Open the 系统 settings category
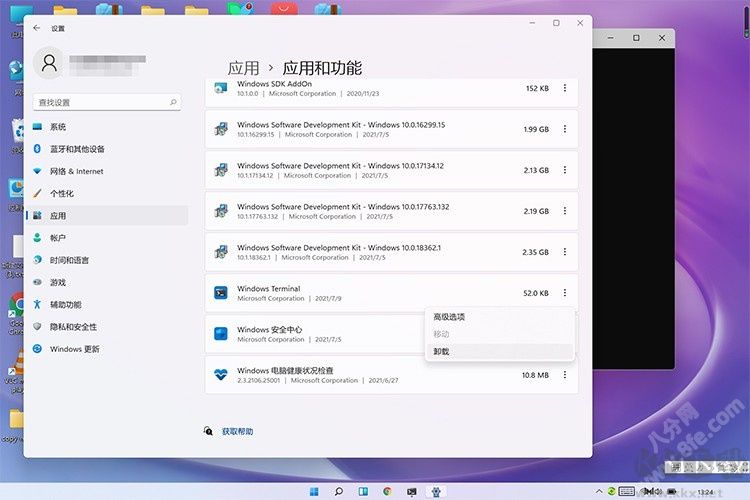 click(x=58, y=127)
